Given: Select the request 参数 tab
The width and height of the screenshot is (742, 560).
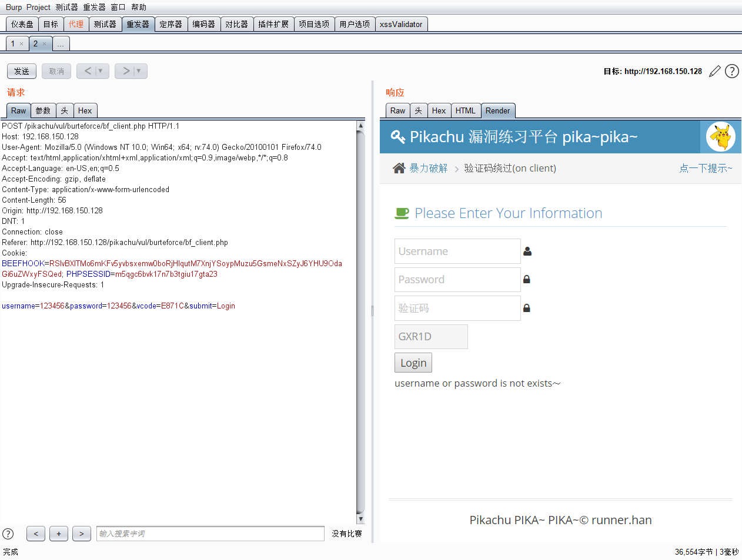Looking at the screenshot, I should (x=43, y=110).
